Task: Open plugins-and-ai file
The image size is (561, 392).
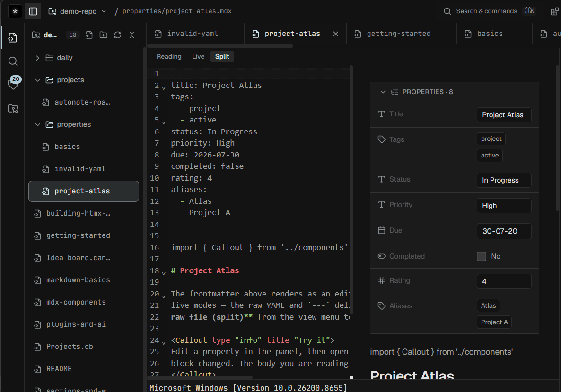Action: (84, 324)
